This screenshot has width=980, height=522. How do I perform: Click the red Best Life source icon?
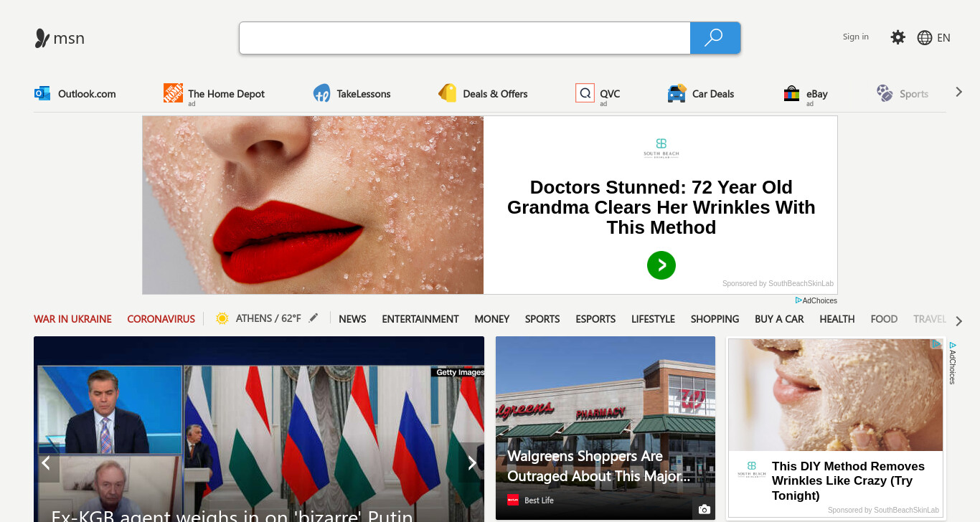[x=513, y=500]
